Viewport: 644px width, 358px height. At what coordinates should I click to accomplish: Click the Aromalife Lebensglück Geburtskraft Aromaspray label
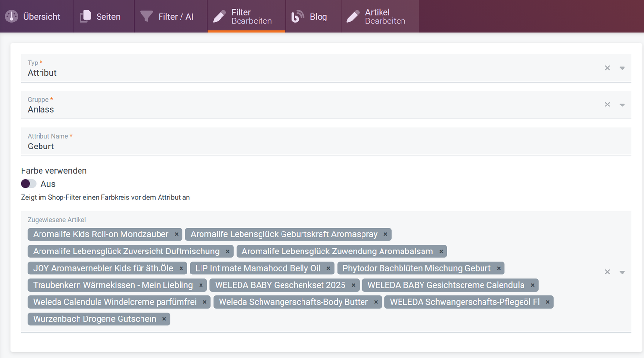tap(284, 234)
